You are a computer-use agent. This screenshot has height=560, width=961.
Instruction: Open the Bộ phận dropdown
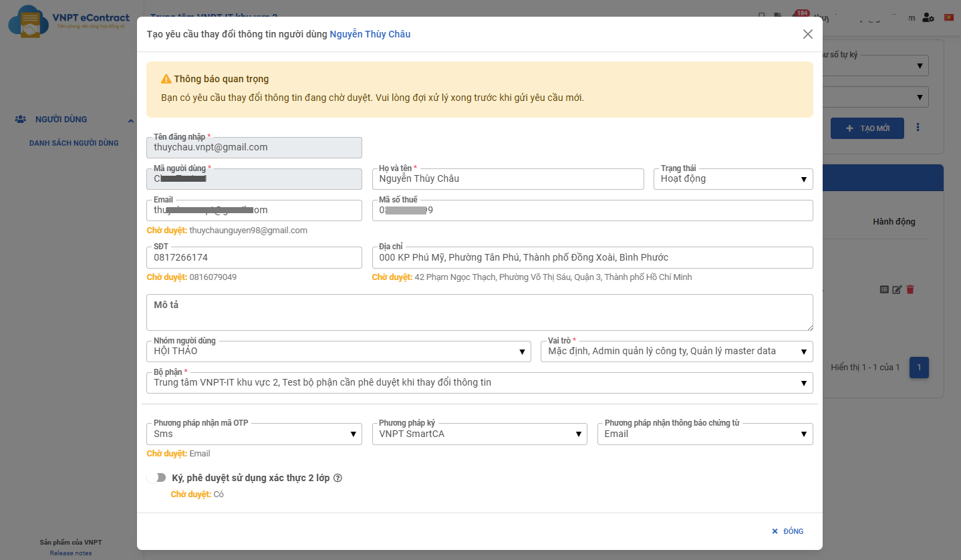[480, 383]
